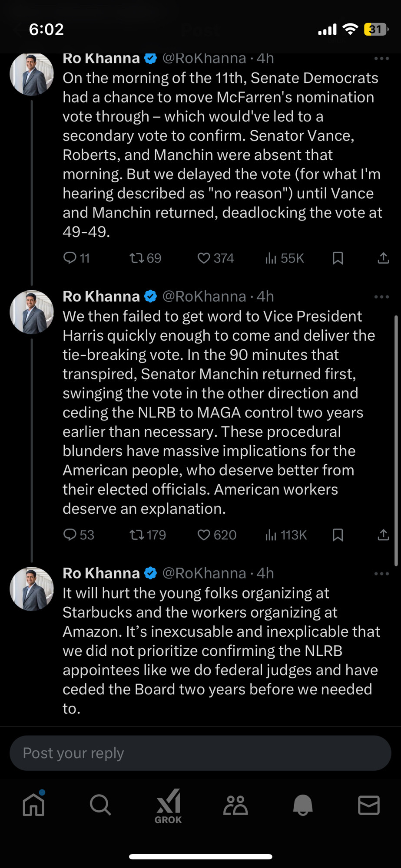The image size is (401, 868).
Task: Repost the tweet with 179 reposts
Action: (x=148, y=535)
